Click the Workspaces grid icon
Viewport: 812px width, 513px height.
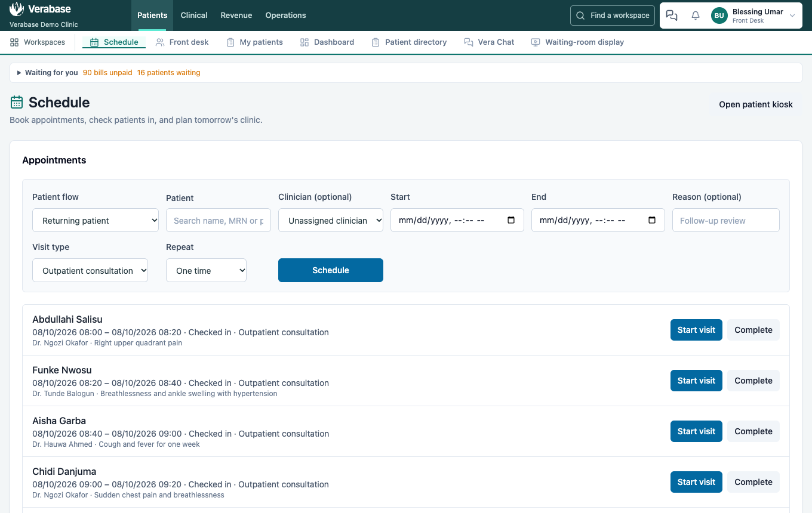point(14,42)
